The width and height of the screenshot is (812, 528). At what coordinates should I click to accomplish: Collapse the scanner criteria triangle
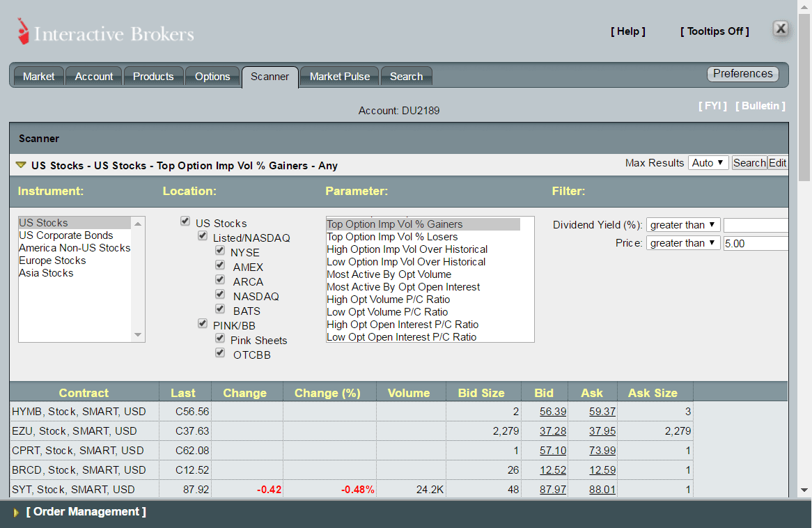[21, 165]
